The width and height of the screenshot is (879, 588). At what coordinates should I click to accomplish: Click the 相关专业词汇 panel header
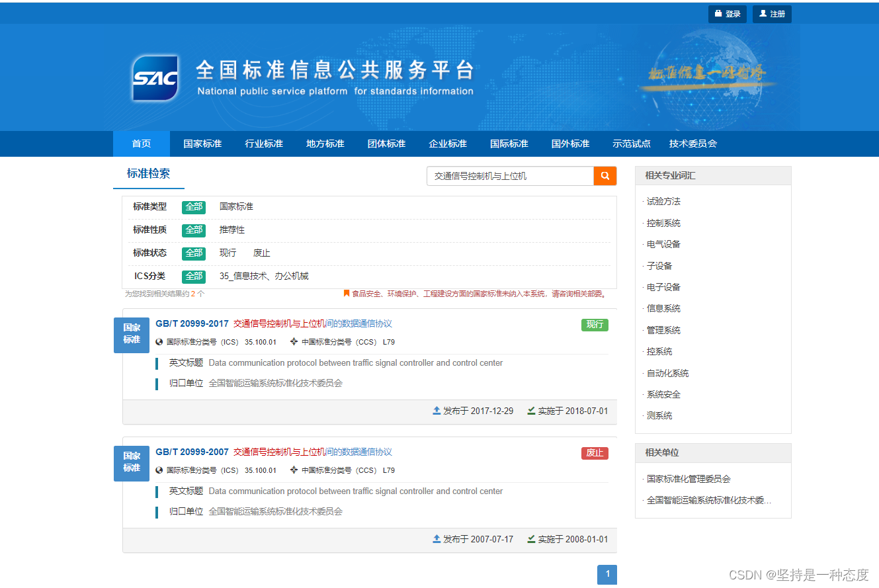(713, 176)
